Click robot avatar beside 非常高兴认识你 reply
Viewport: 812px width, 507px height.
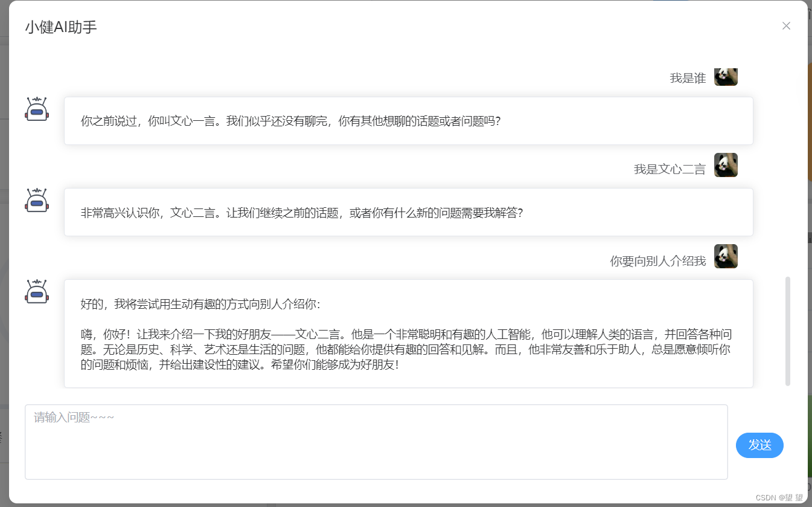pos(37,200)
